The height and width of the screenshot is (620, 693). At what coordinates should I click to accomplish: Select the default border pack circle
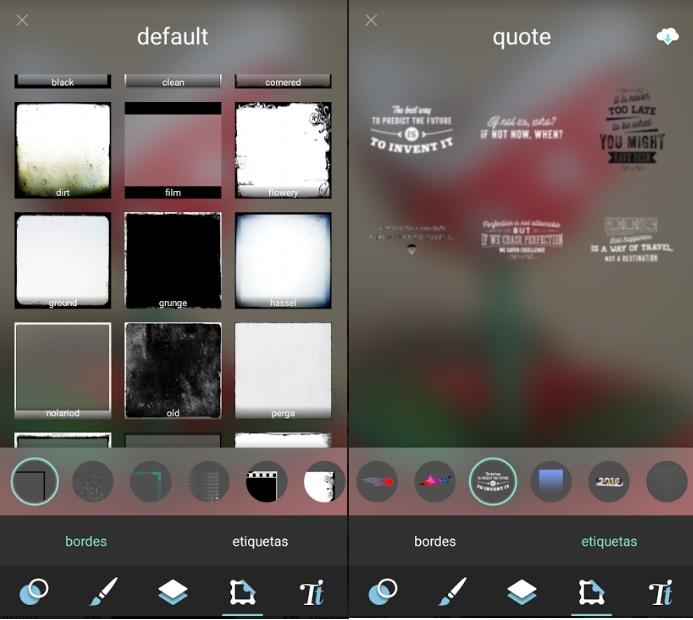point(34,482)
